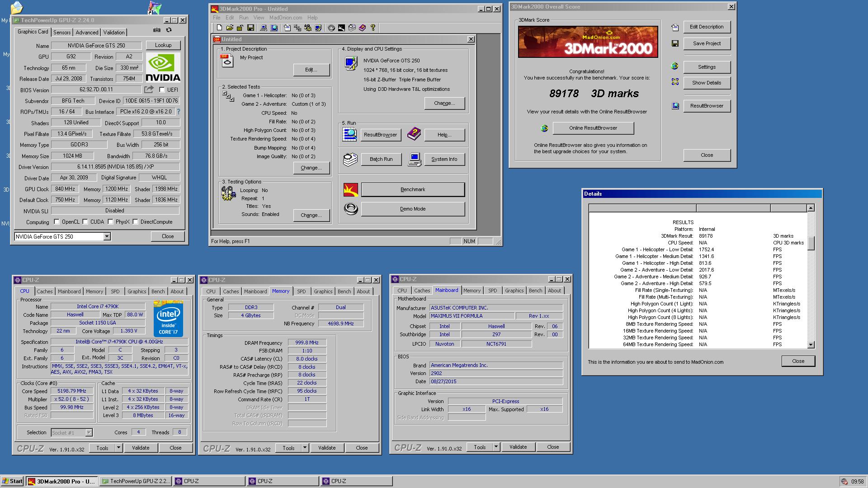Open ResultBrowser from 3DMark toolbar icon
Image resolution: width=868 pixels, height=488 pixels.
[x=274, y=28]
